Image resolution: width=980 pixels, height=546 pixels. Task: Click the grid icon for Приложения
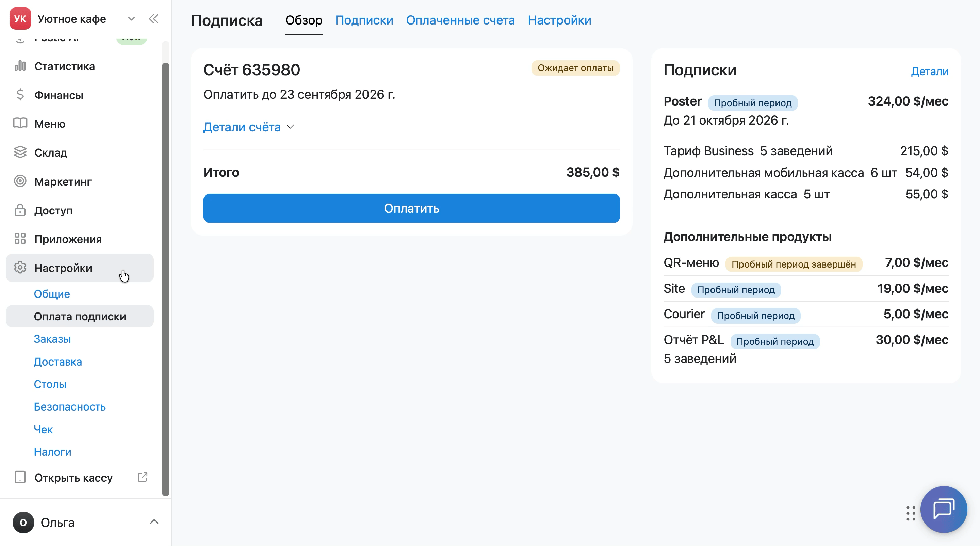pyautogui.click(x=20, y=239)
